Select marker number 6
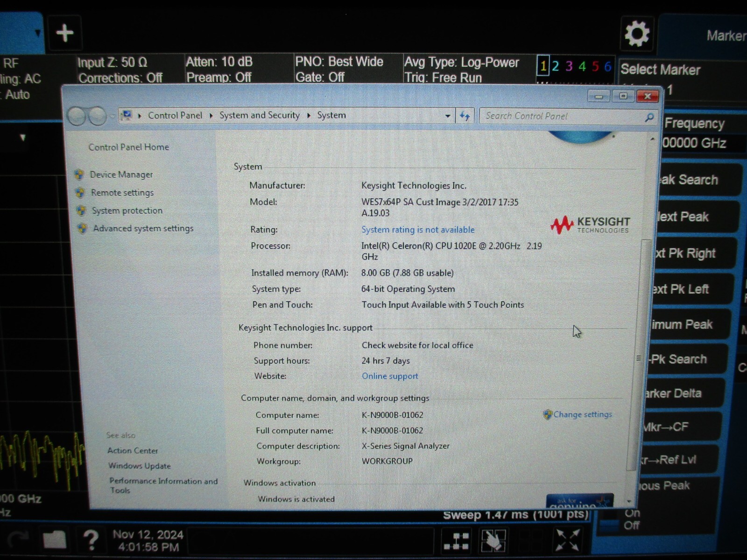Image resolution: width=747 pixels, height=560 pixels. [608, 66]
